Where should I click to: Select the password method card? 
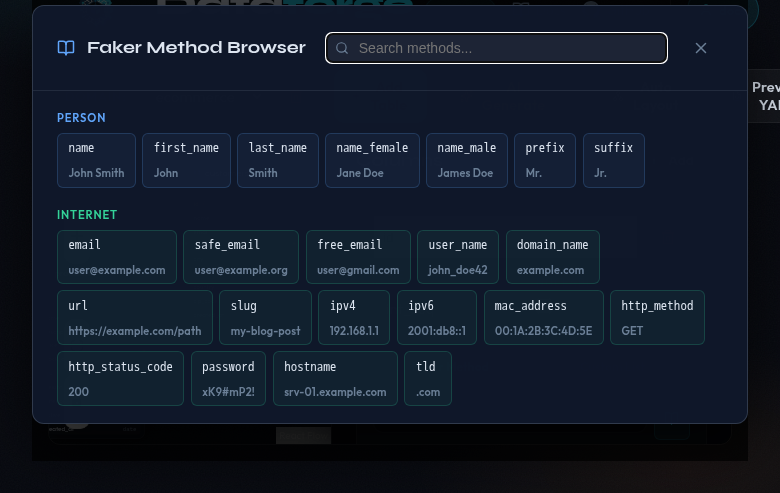pyautogui.click(x=228, y=379)
